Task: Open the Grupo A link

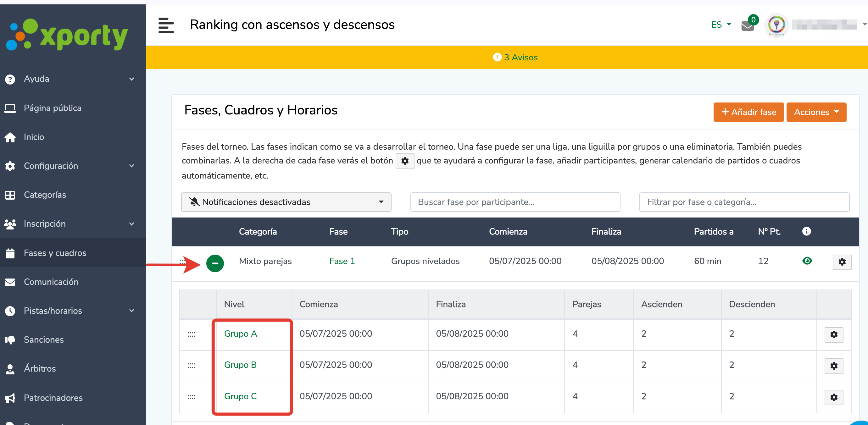Action: click(x=240, y=334)
